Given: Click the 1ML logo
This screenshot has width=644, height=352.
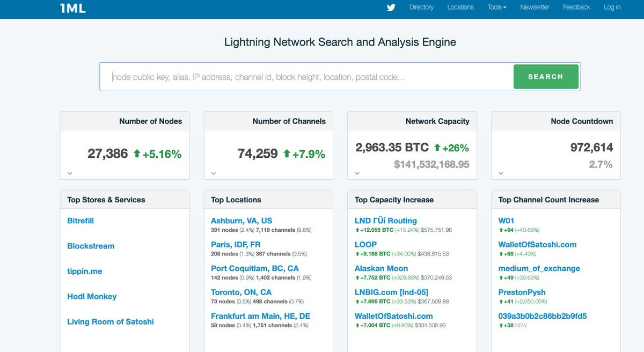Looking at the screenshot, I should tap(73, 8).
